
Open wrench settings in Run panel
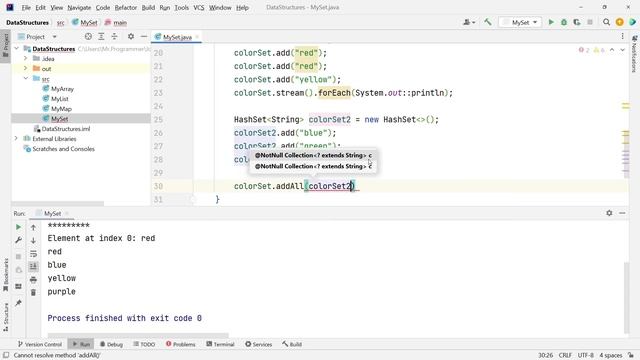pyautogui.click(x=18, y=240)
